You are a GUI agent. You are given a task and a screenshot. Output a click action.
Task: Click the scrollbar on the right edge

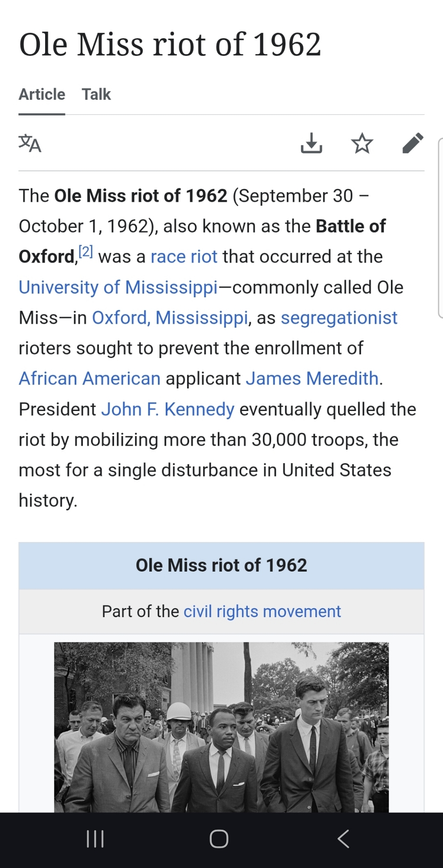click(440, 228)
